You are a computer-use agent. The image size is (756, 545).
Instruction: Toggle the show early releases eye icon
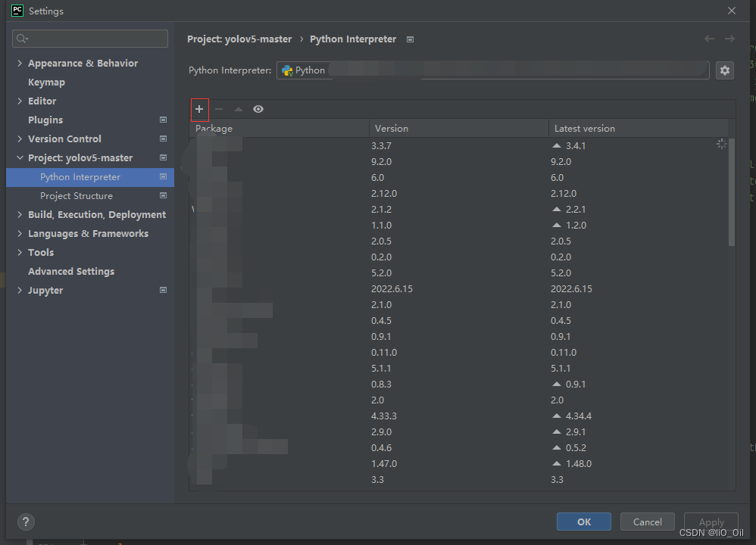[258, 110]
